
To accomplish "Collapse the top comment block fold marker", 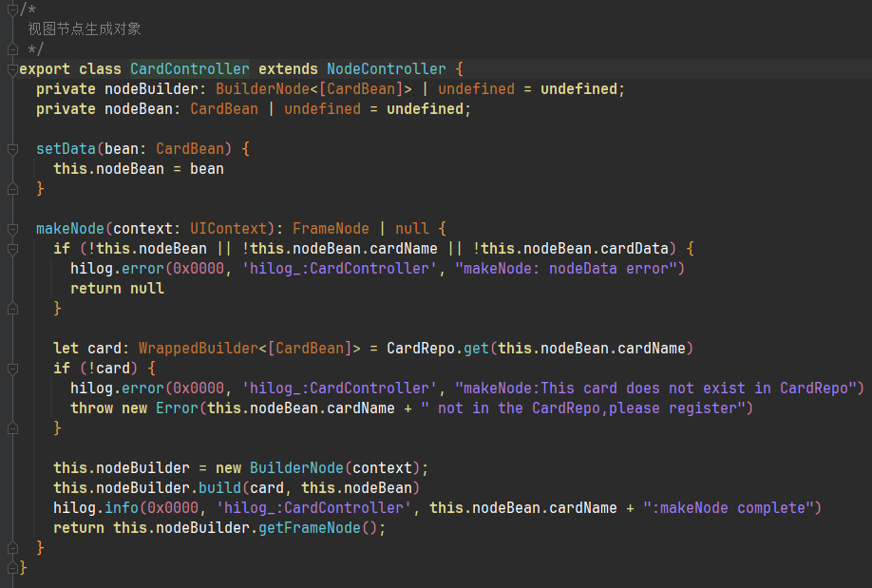I will [11, 9].
